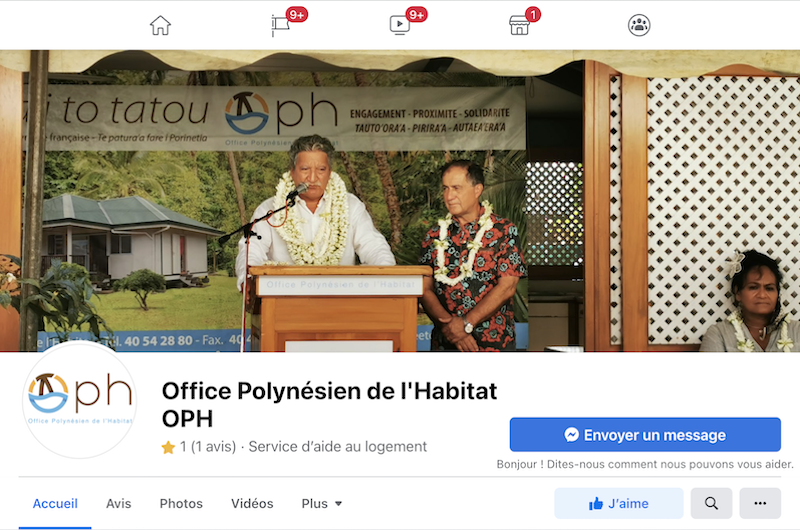The width and height of the screenshot is (800, 530).
Task: Expand the Plus dropdown menu
Action: point(321,503)
